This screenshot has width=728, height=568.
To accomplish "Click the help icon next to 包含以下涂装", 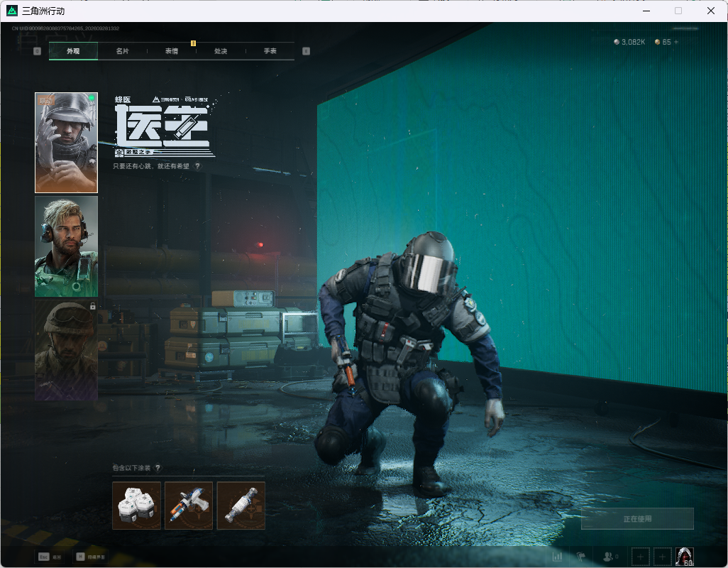I will coord(158,468).
